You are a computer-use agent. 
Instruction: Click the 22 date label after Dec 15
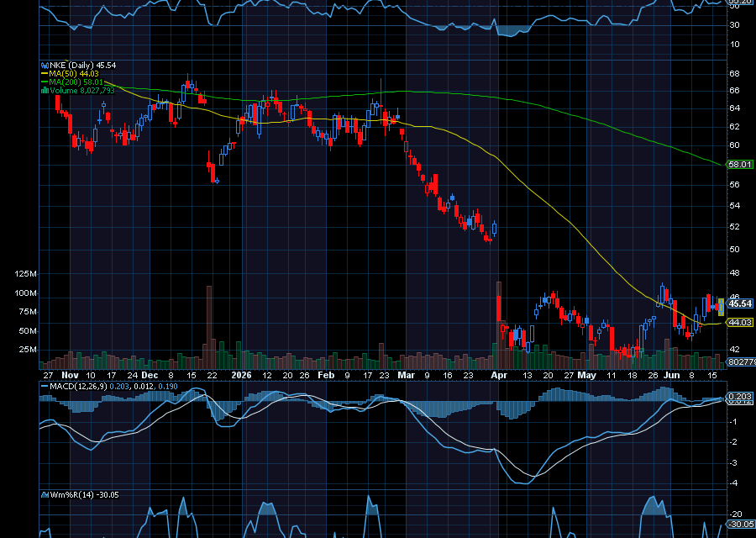[212, 376]
